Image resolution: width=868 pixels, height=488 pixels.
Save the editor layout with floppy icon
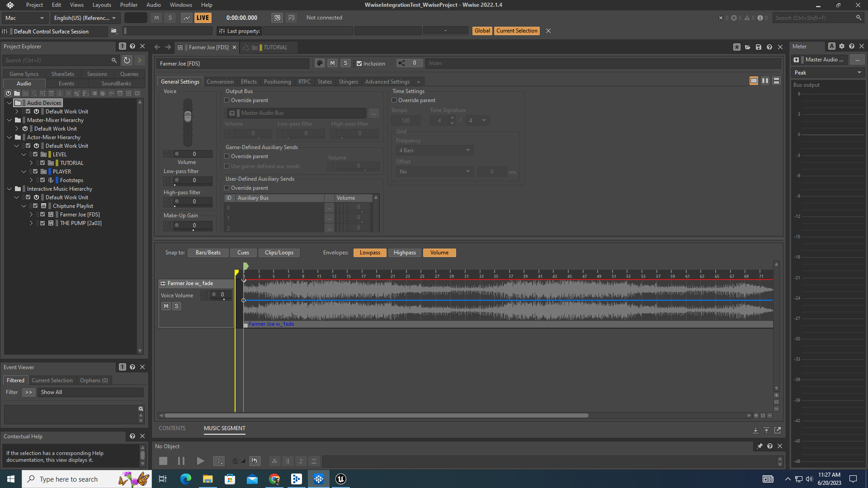759,47
